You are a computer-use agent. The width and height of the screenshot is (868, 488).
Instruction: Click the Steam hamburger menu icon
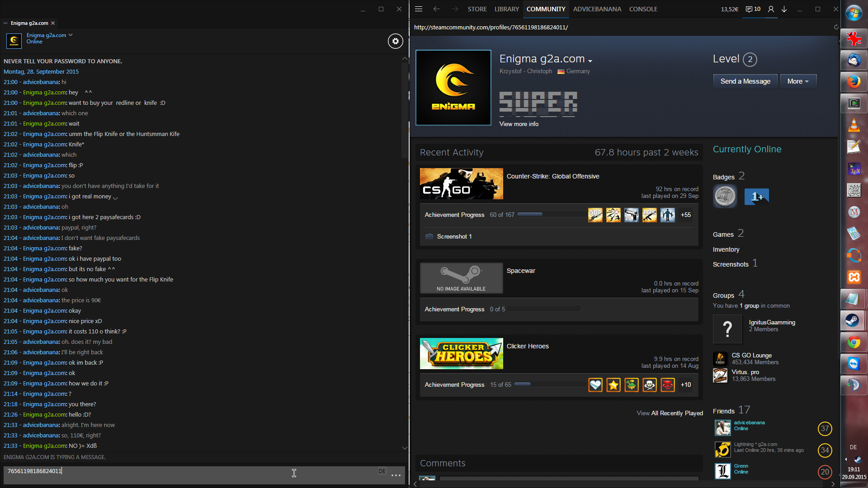point(419,9)
